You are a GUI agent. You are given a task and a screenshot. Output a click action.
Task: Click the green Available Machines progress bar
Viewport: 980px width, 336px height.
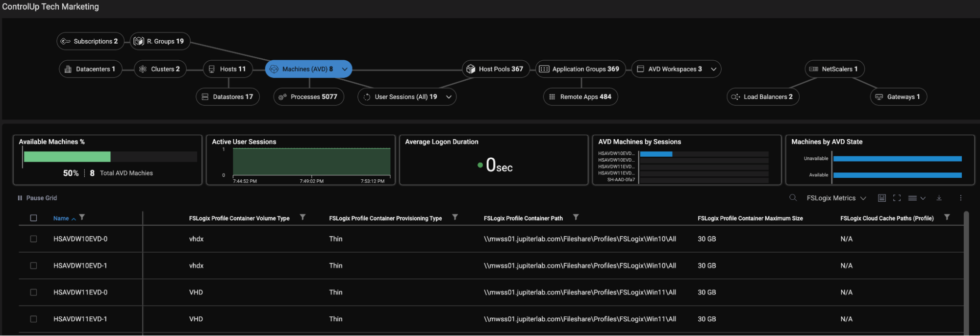[67, 157]
